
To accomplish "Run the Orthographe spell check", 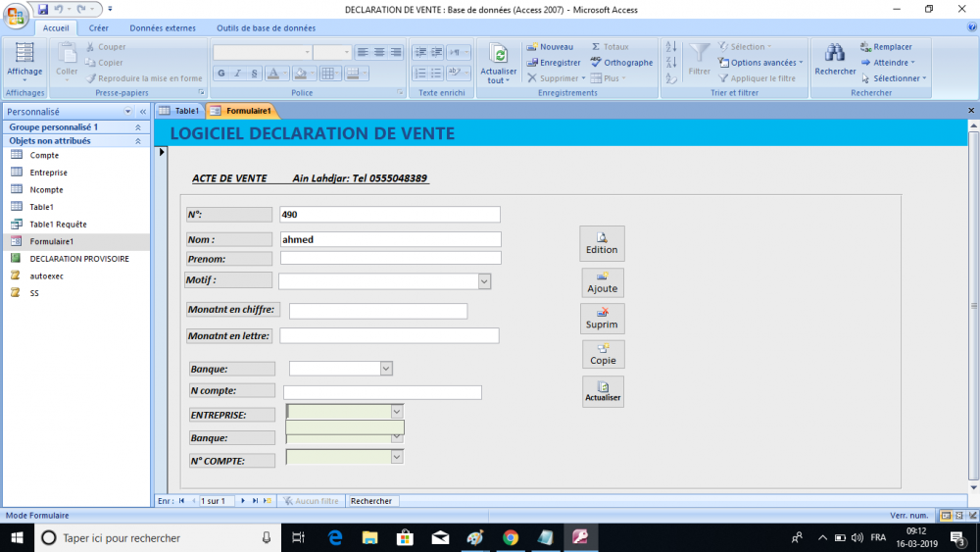I will click(x=622, y=63).
